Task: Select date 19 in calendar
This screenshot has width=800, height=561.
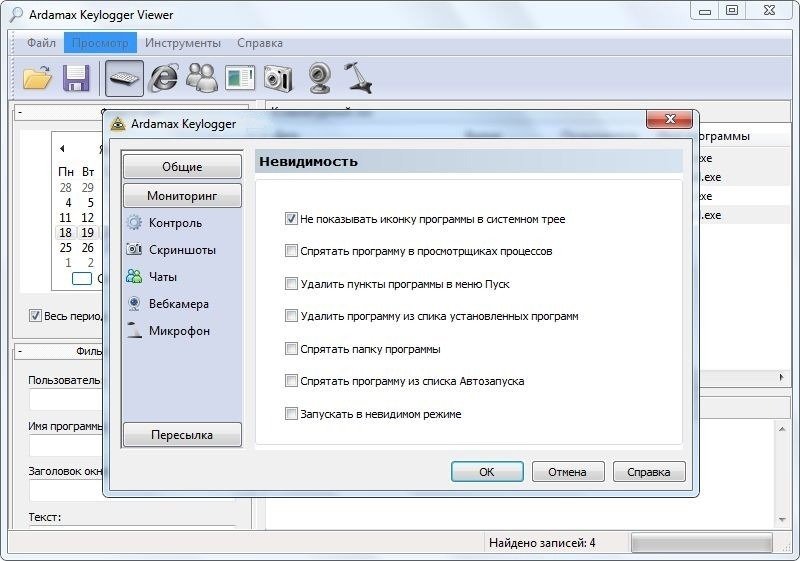Action: [x=87, y=233]
